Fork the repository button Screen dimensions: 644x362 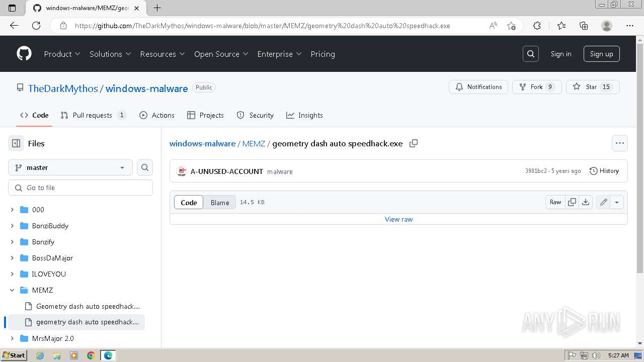(x=537, y=87)
